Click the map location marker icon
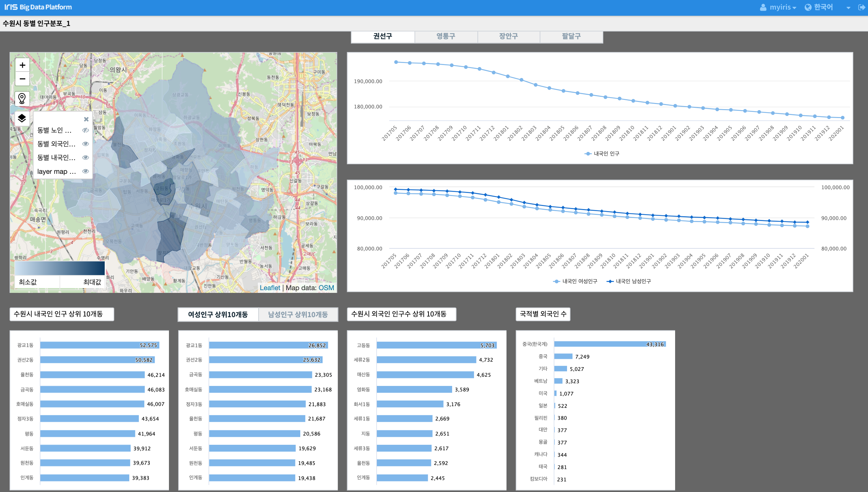Viewport: 868px width, 492px height. pos(22,99)
